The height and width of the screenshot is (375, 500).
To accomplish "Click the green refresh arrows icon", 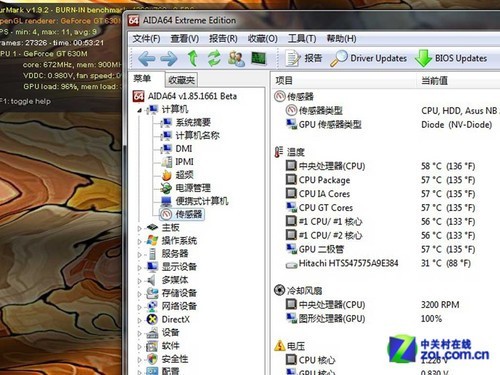I will click(x=214, y=58).
